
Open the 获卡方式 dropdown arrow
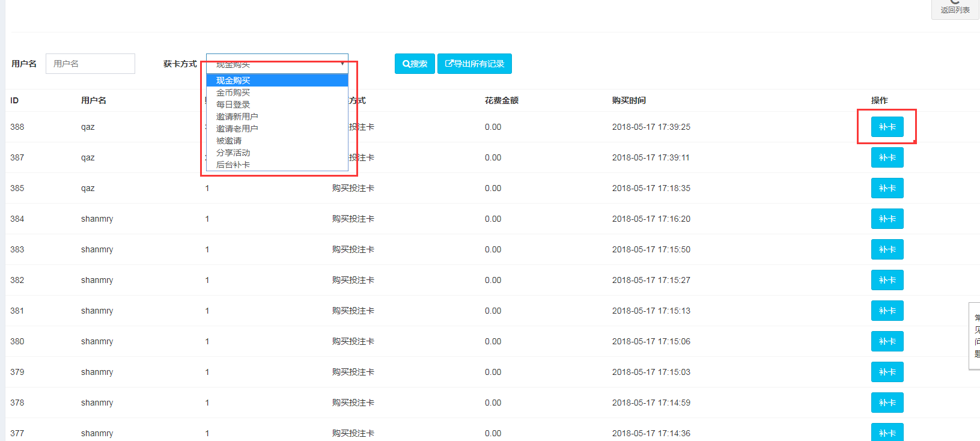point(342,63)
